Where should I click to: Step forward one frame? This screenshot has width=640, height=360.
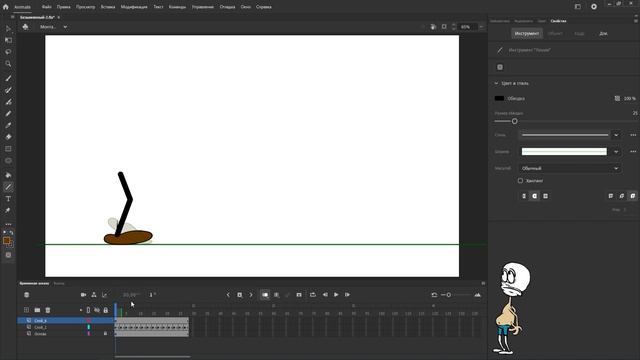347,295
